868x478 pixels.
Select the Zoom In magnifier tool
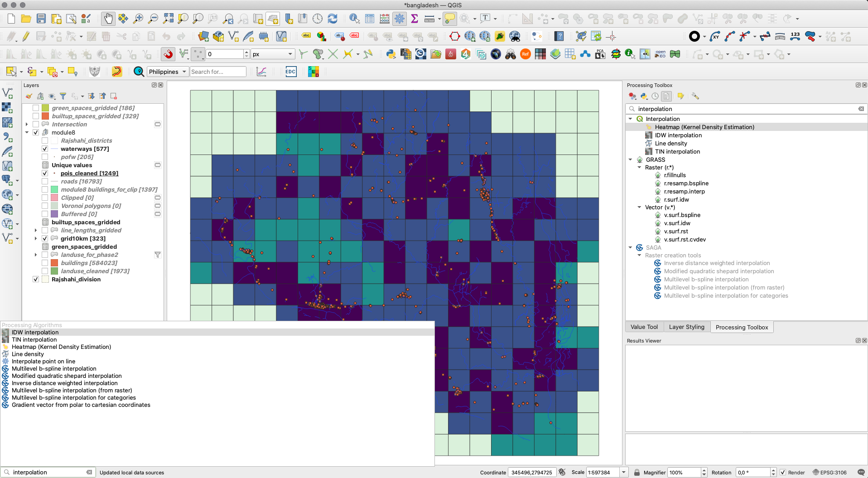click(x=138, y=19)
